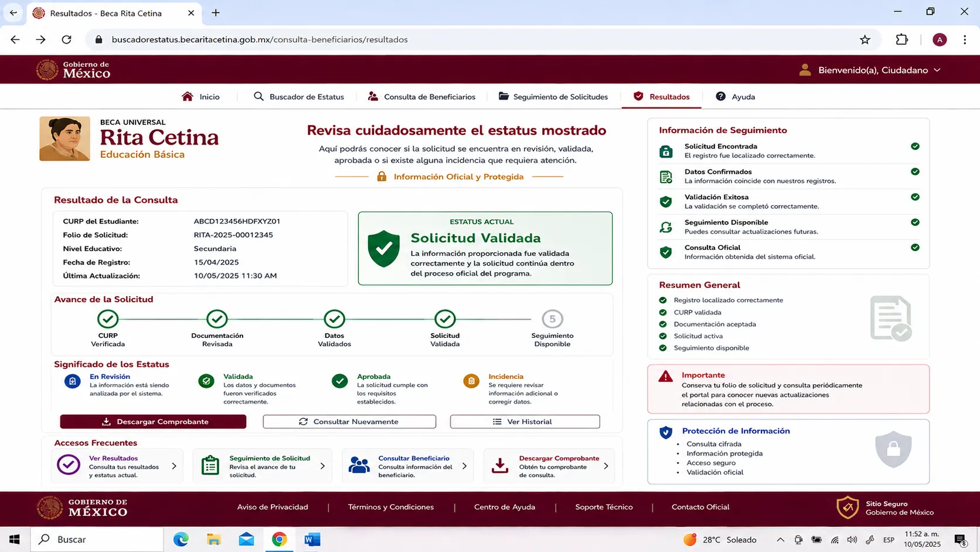This screenshot has height=552, width=980.
Task: Click the Protección de Información blue shield icon
Action: tap(666, 433)
